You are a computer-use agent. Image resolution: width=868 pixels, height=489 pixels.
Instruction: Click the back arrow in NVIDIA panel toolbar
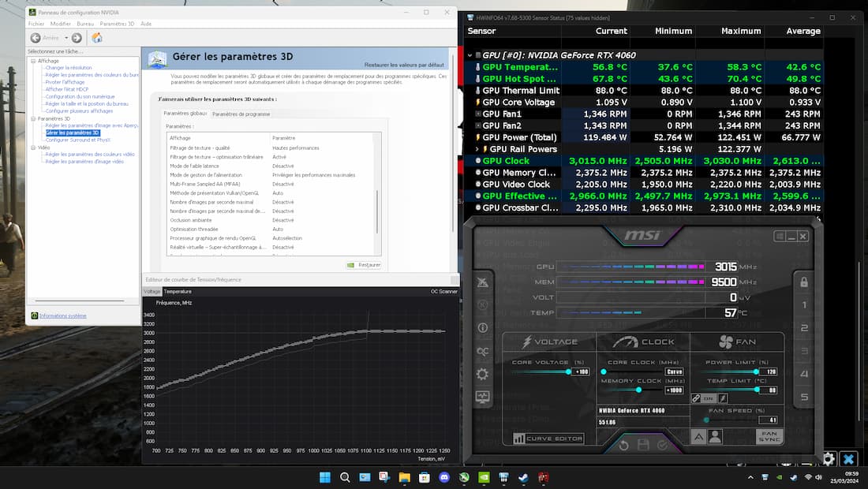[36, 38]
